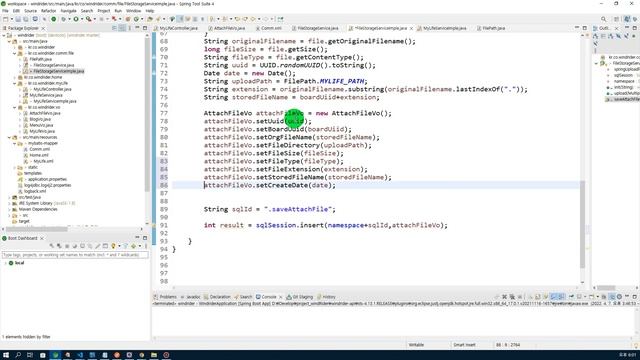Open the Window menu
640x360 pixels.
tap(133, 11)
